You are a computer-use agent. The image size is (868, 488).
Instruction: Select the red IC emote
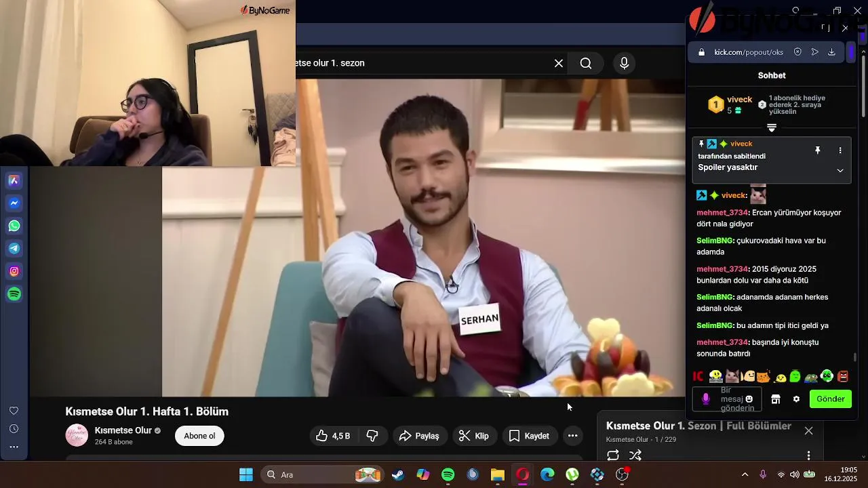click(698, 376)
